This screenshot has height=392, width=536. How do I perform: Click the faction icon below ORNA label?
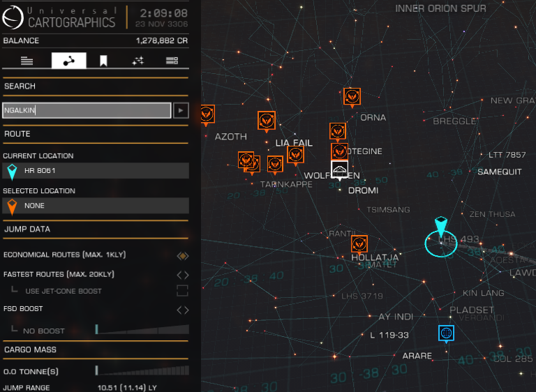point(338,131)
